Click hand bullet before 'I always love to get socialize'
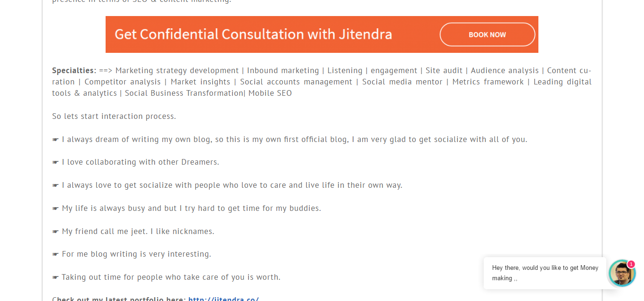The width and height of the screenshot is (644, 301). [56, 185]
